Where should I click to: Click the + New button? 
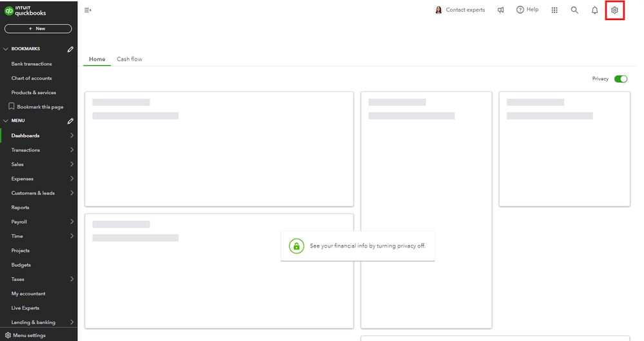[38, 29]
